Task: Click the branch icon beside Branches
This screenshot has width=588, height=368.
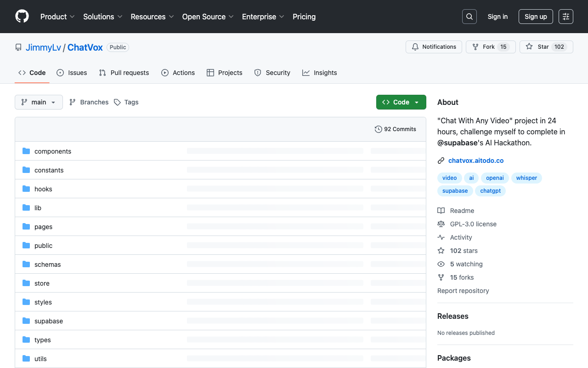Action: (x=73, y=102)
